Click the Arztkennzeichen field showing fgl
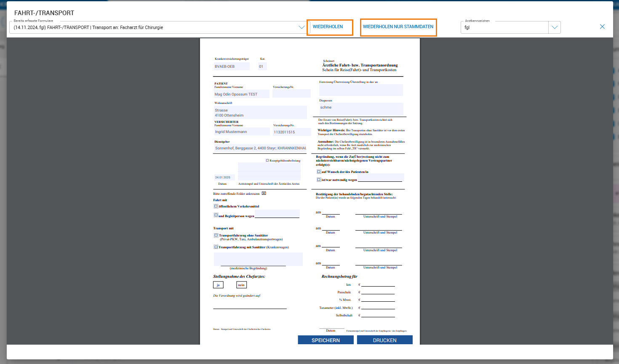 tap(504, 27)
